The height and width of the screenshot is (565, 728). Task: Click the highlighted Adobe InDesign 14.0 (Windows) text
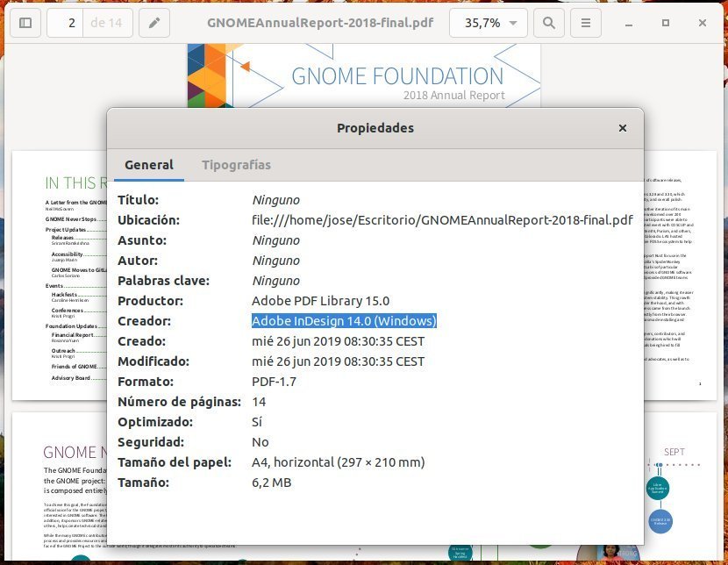click(344, 321)
